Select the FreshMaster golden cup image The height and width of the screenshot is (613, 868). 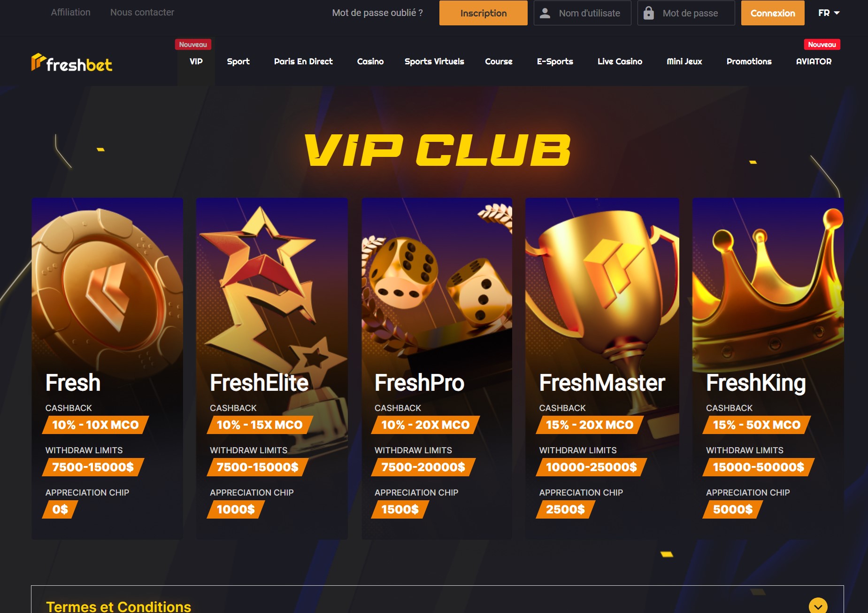[x=602, y=287]
